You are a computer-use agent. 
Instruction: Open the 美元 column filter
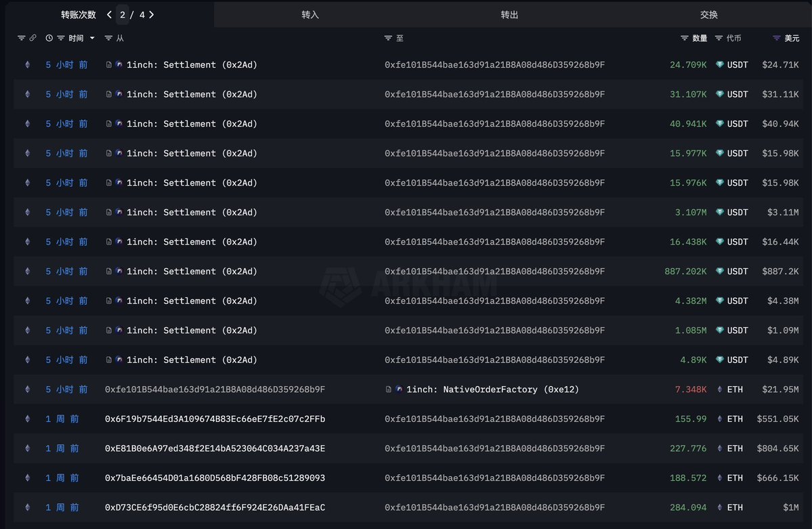coord(776,38)
